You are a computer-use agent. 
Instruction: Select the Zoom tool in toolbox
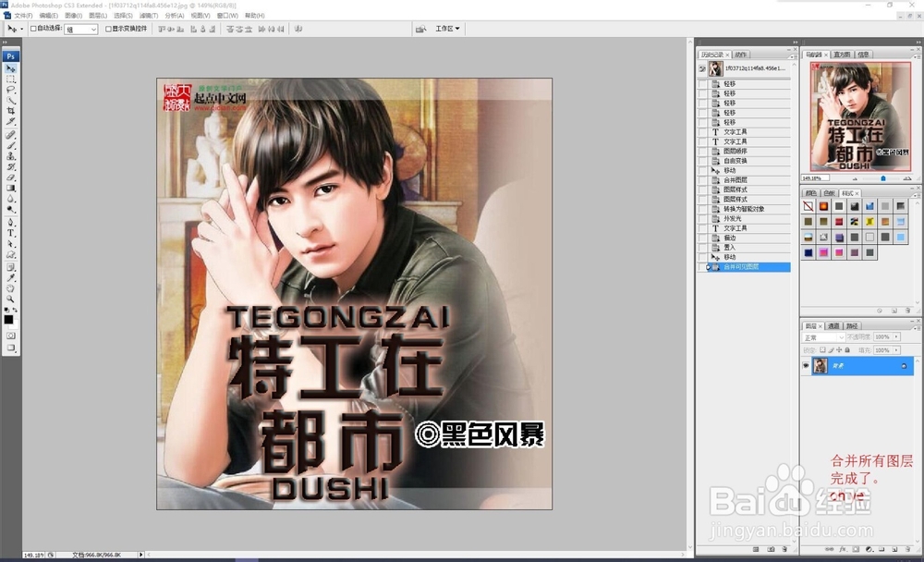pos(10,299)
